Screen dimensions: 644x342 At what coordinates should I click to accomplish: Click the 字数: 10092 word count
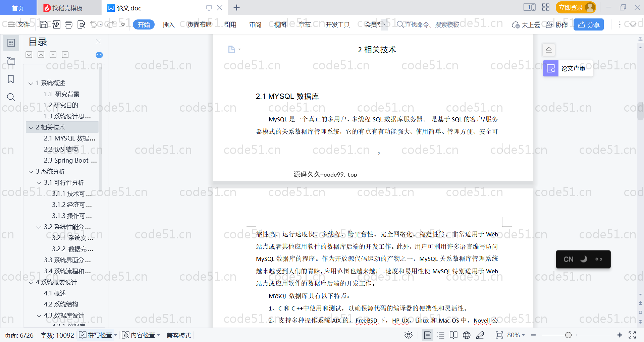[x=57, y=335]
